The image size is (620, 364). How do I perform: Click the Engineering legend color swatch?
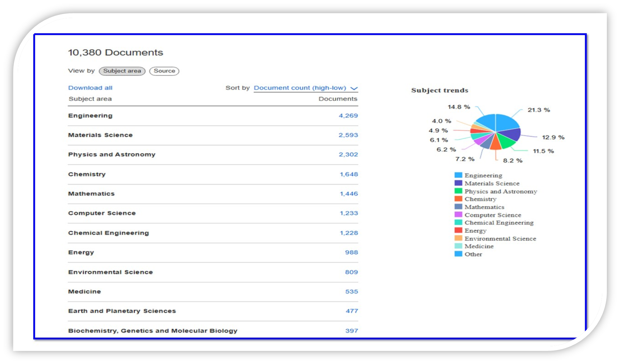[458, 175]
